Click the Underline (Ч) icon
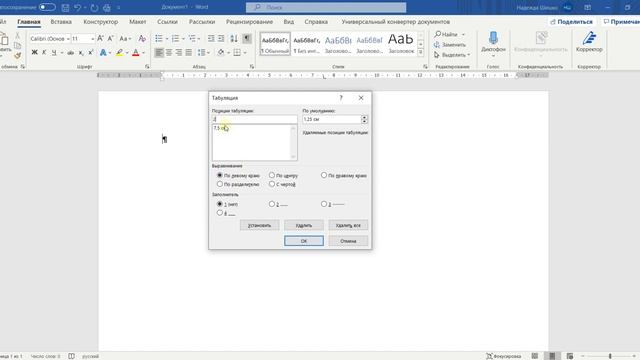 pos(53,53)
